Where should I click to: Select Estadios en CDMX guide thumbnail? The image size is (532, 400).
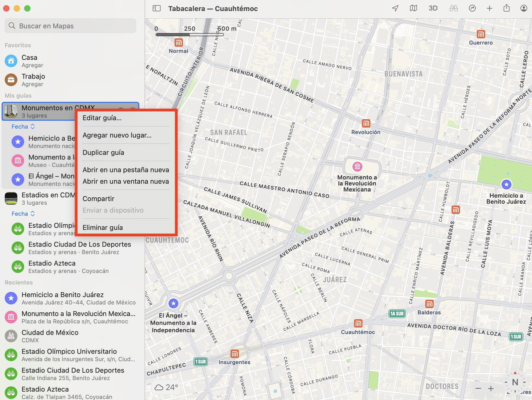[11, 199]
